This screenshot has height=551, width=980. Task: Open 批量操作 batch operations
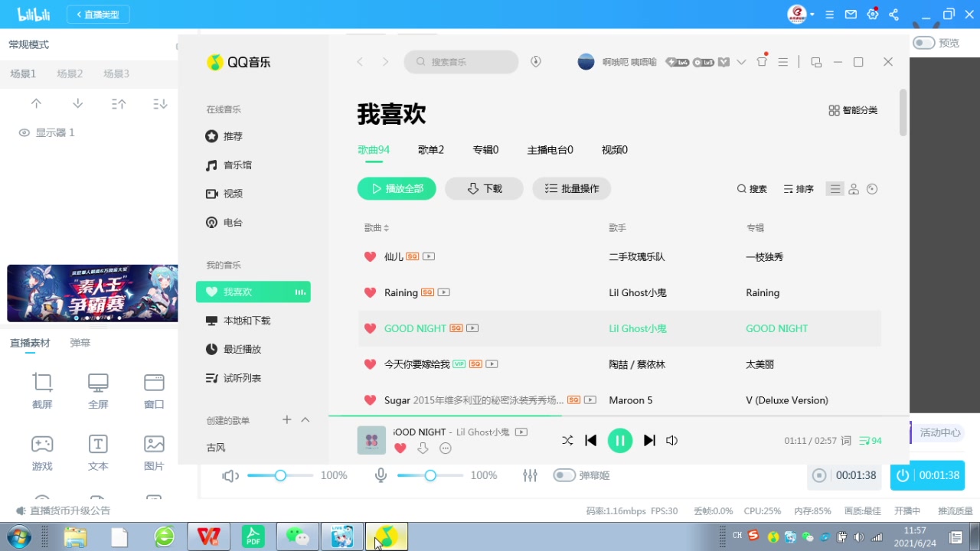pyautogui.click(x=571, y=189)
